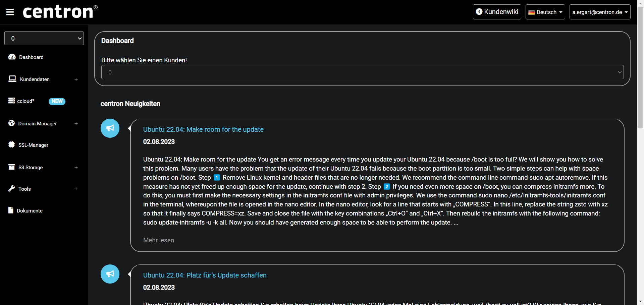
Task: Click the SSL-Manager certificate icon
Action: pyautogui.click(x=12, y=144)
